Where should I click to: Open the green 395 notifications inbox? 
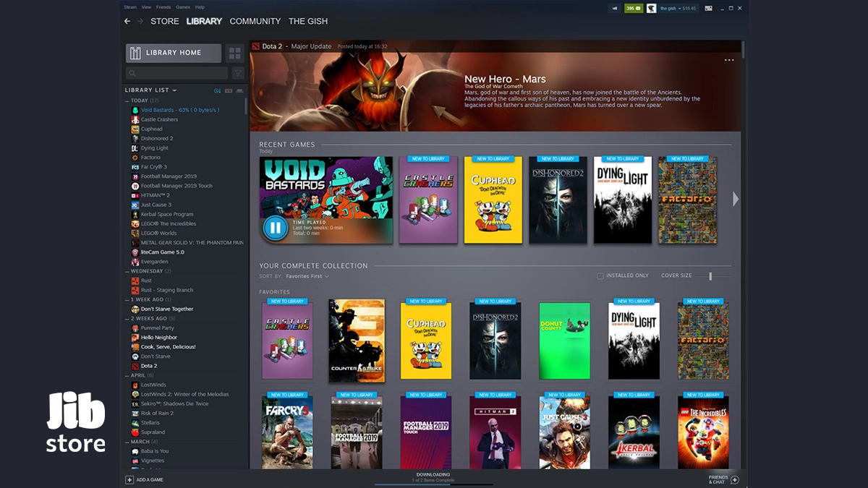click(633, 8)
